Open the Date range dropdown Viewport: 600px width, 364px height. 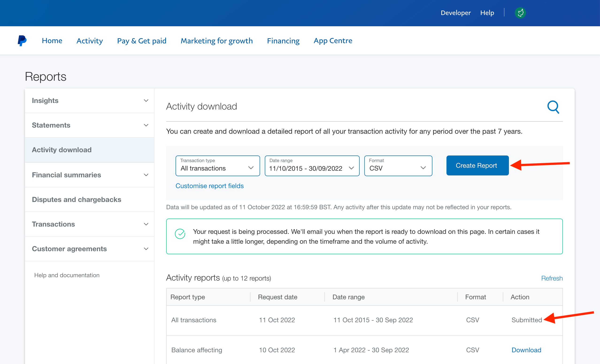[x=312, y=166]
